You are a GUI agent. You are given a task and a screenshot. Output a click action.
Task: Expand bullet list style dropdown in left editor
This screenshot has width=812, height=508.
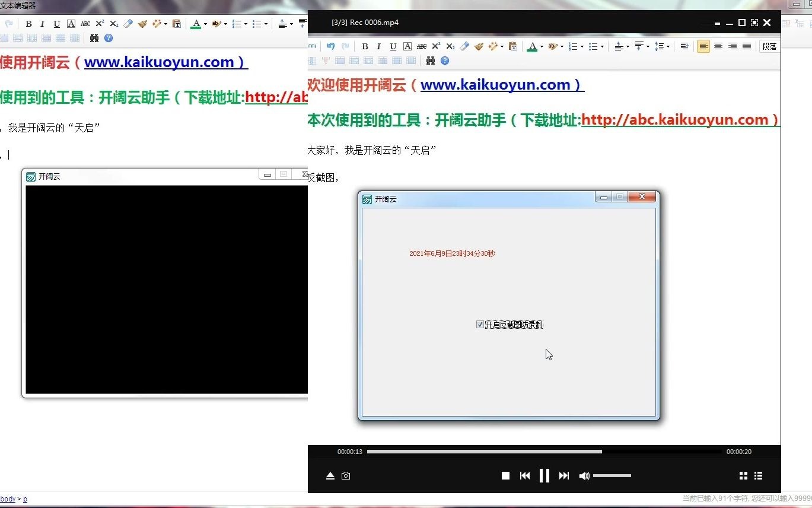266,24
